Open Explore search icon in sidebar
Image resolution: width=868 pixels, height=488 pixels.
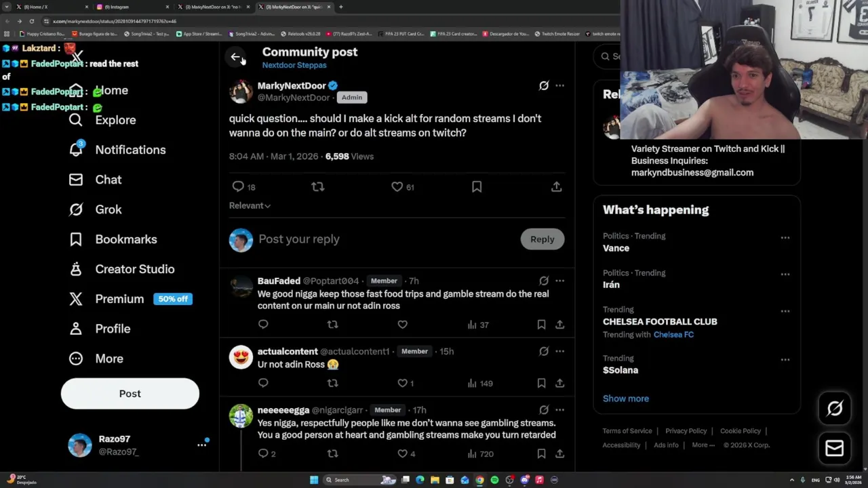[x=76, y=120]
